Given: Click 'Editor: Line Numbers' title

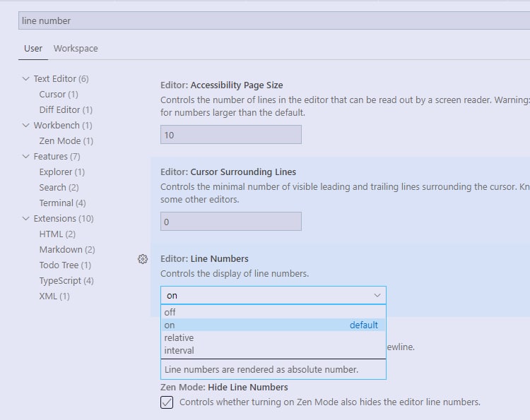Looking at the screenshot, I should tap(204, 258).
